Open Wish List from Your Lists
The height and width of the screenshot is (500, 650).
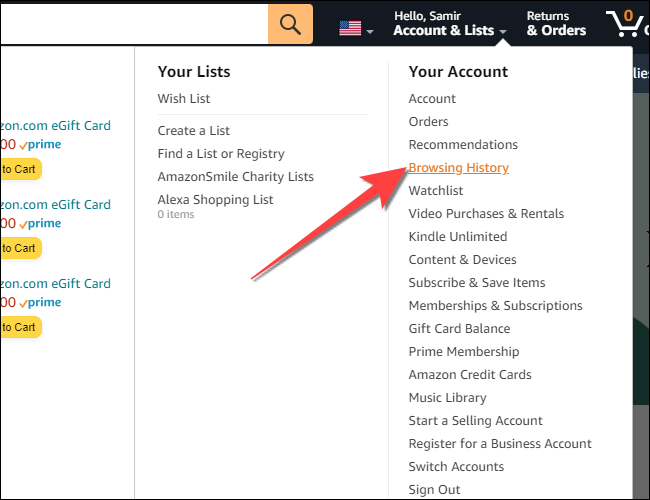[184, 99]
